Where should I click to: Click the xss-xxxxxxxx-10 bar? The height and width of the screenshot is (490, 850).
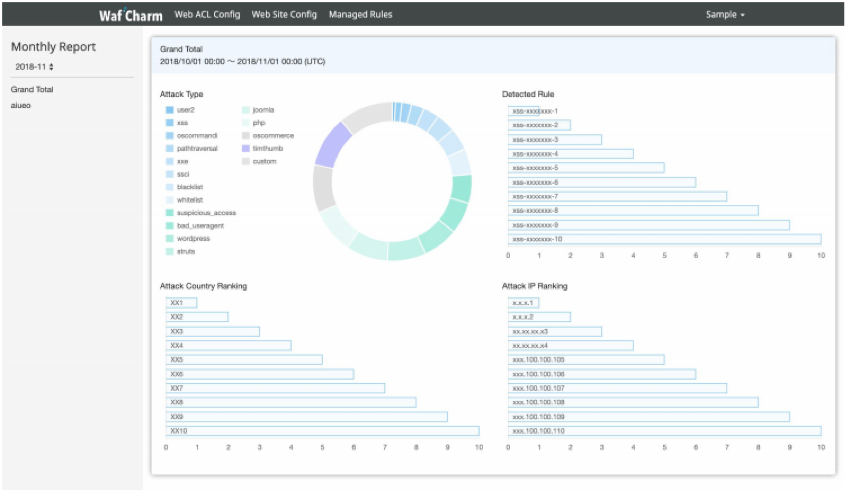click(665, 239)
